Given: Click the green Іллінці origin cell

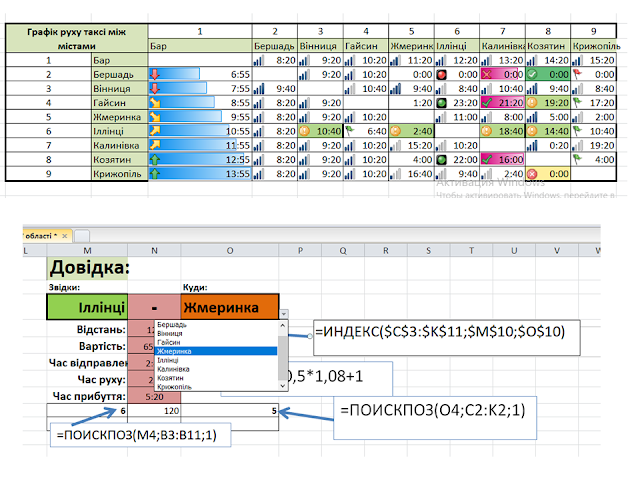Looking at the screenshot, I should 87,307.
